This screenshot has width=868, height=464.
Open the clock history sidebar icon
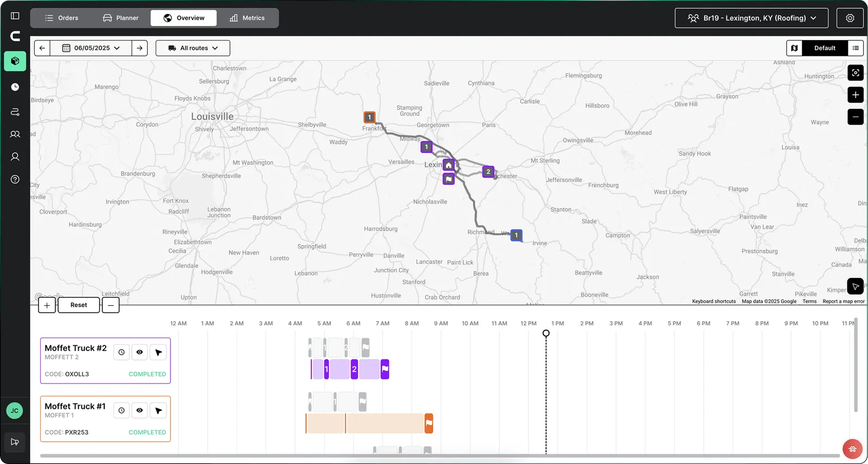15,87
